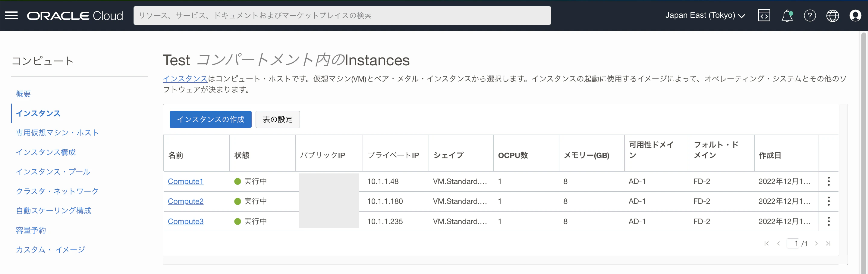The height and width of the screenshot is (274, 868).
Task: Select インスタンス in the compute sidebar
Action: [38, 114]
